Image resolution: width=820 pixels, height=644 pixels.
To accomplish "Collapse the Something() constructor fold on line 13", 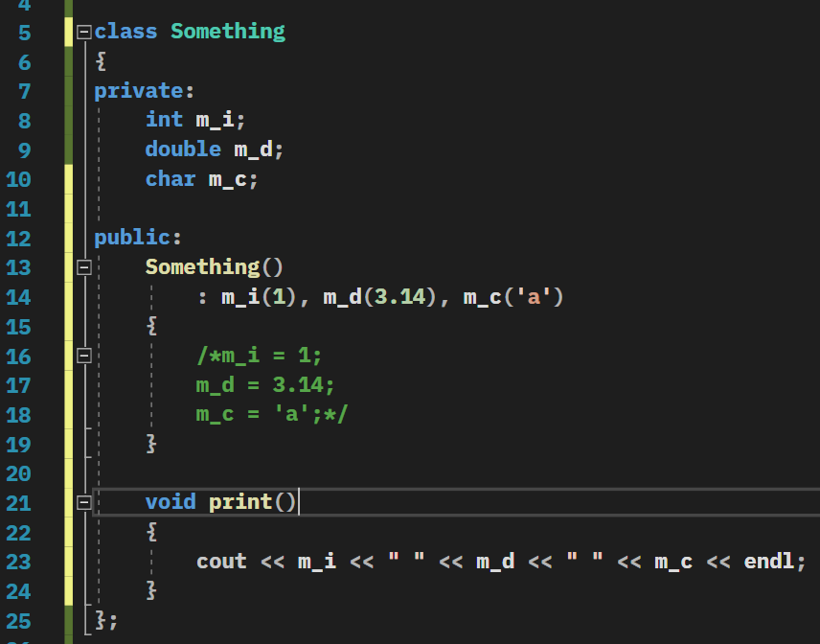I will point(83,267).
